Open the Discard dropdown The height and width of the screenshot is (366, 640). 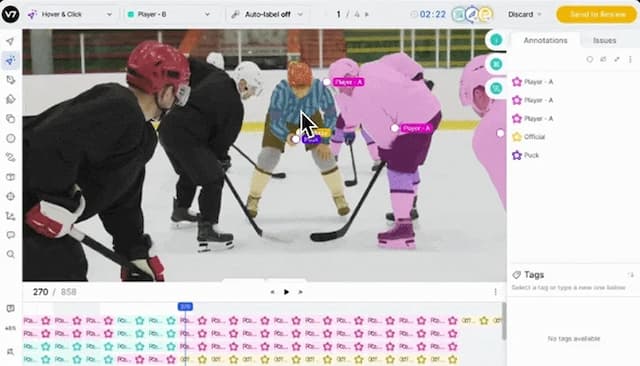pos(525,14)
